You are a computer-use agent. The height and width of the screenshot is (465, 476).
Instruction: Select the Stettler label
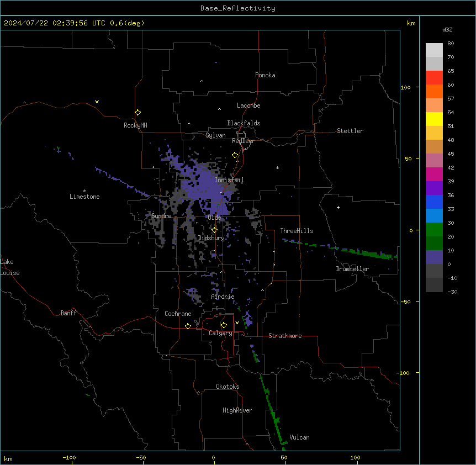click(350, 131)
